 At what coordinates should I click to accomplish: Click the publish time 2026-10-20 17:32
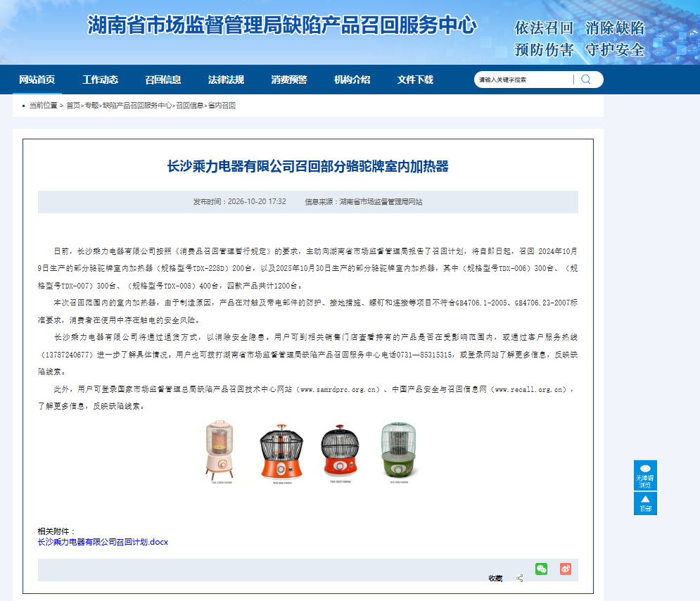click(x=257, y=202)
